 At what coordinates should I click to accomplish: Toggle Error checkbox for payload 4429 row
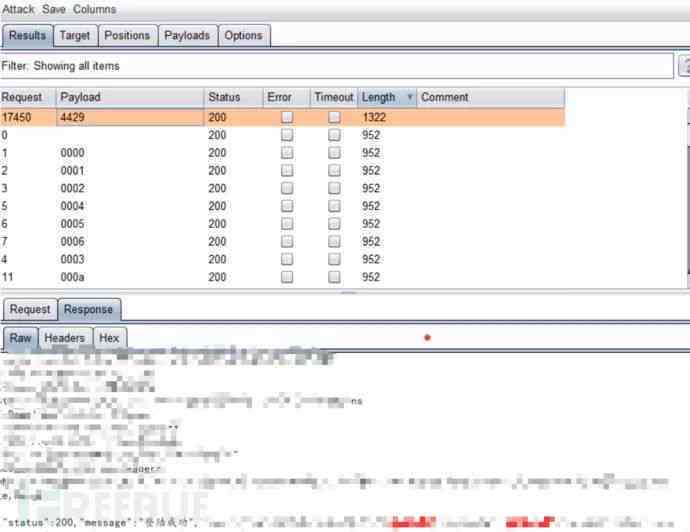point(287,117)
